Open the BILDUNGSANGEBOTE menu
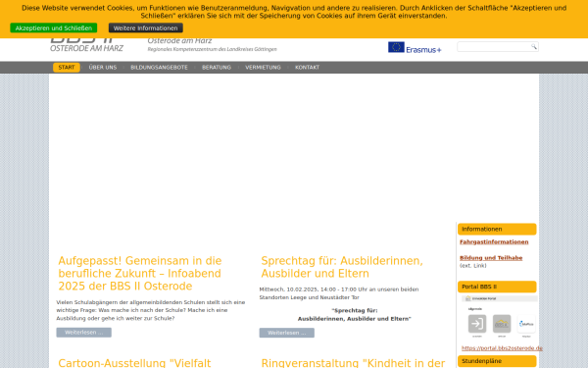 (159, 67)
